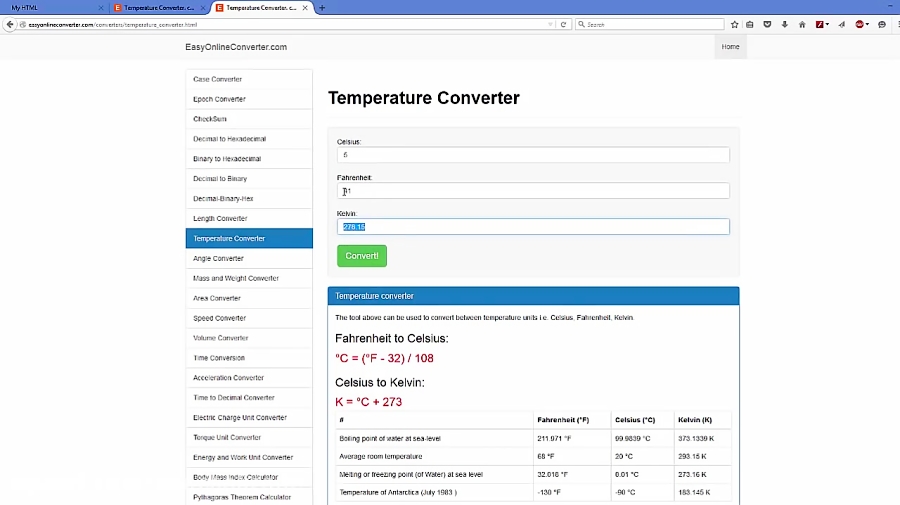Go back with the browser back arrow
Viewport: 900px width, 505px height.
[10, 24]
